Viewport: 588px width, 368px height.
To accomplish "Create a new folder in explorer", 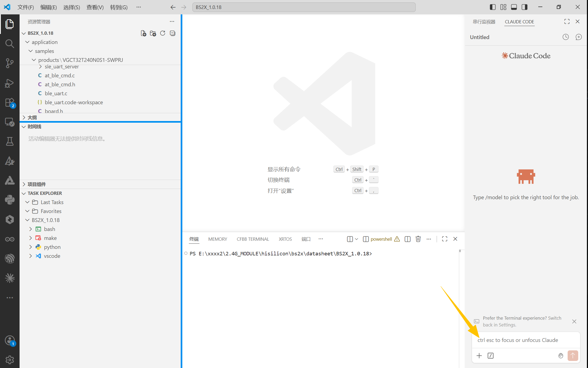I will point(153,33).
